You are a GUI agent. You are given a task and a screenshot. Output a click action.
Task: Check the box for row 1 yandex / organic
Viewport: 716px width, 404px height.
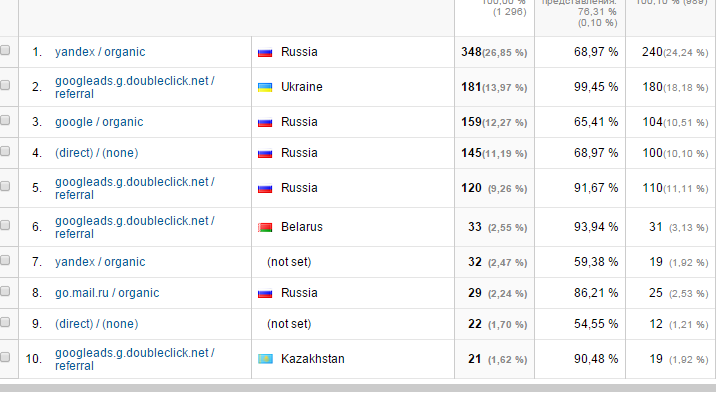point(6,52)
